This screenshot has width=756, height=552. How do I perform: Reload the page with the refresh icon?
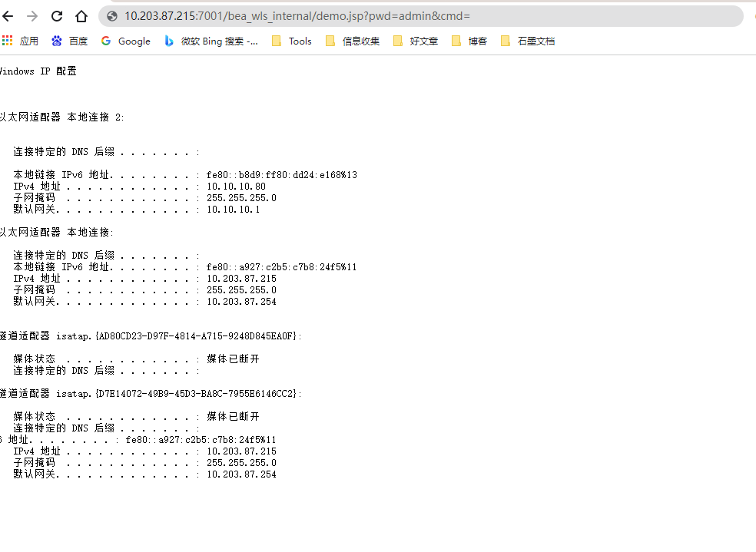[x=57, y=16]
